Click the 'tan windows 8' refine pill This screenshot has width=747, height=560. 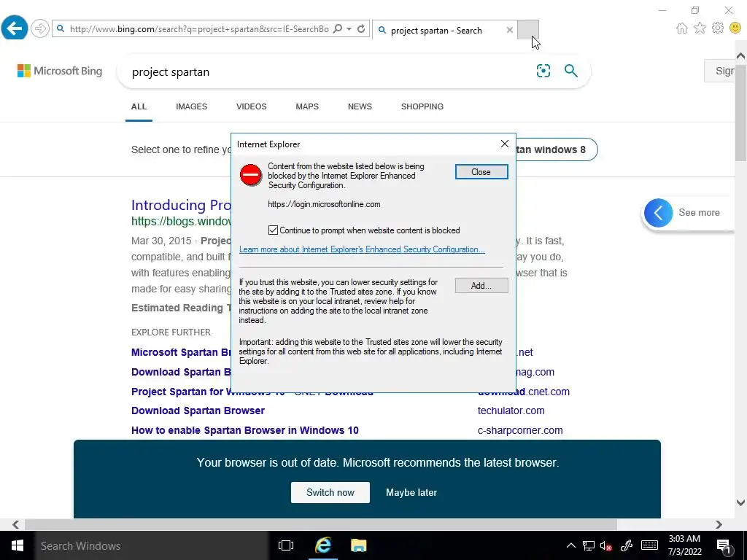[557, 149]
